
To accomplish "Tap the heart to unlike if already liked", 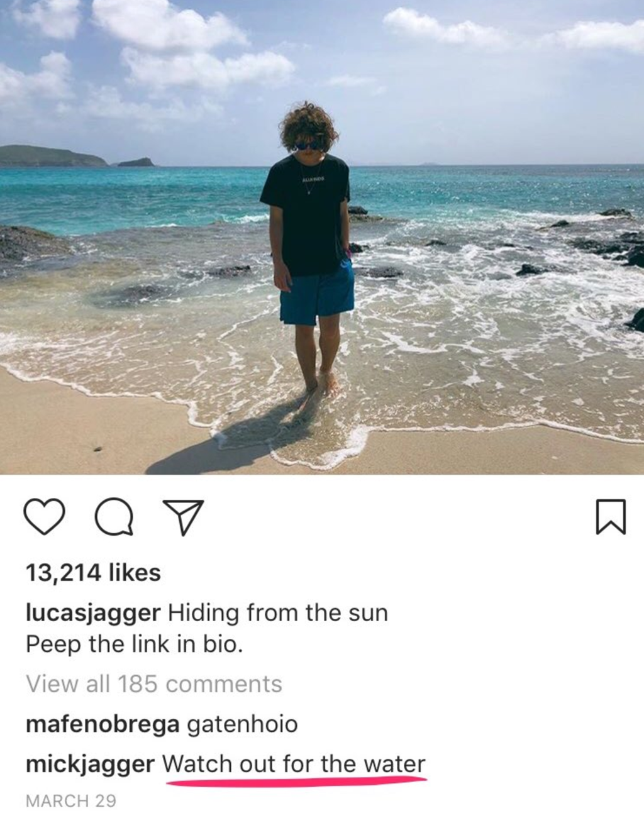I will pyautogui.click(x=44, y=517).
